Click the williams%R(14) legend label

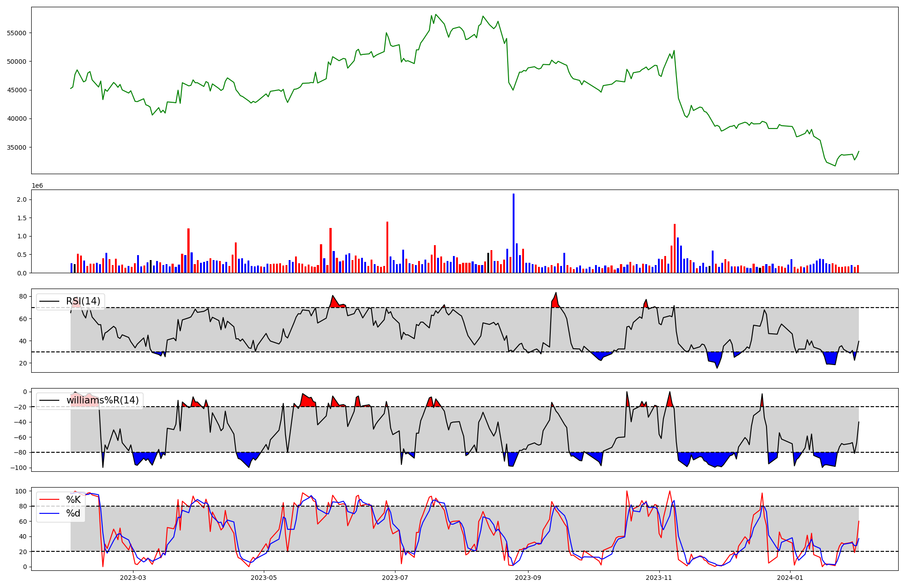click(103, 400)
